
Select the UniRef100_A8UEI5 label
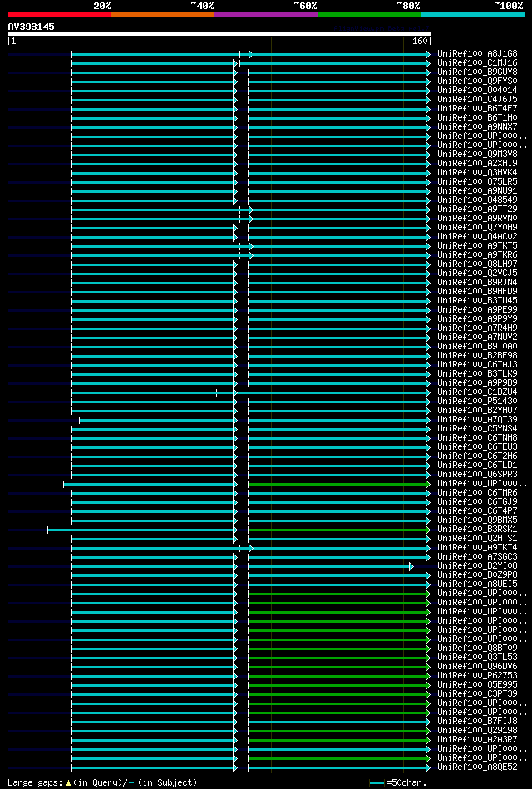click(x=477, y=584)
